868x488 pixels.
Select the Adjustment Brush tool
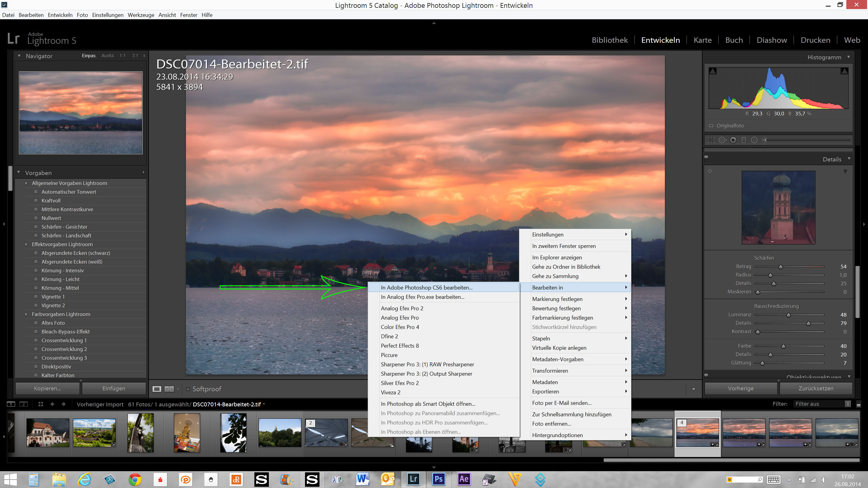[x=807, y=140]
